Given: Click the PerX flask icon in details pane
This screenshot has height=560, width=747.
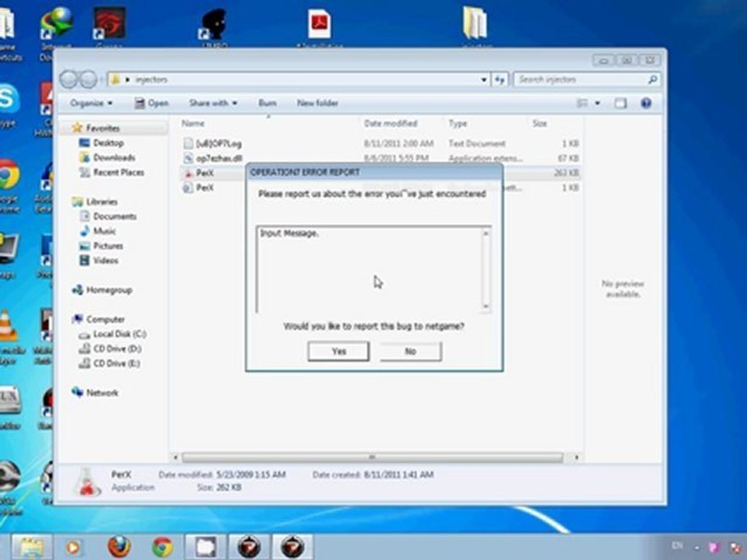Looking at the screenshot, I should [87, 482].
